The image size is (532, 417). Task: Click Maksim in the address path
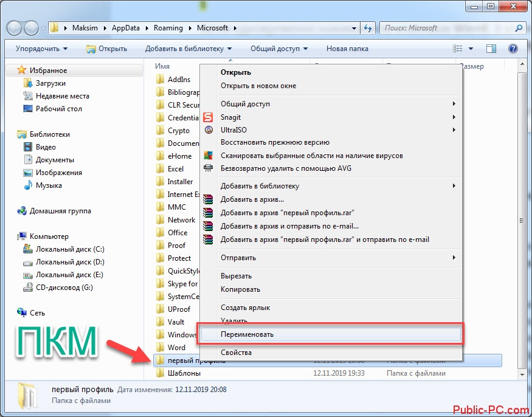coord(85,28)
